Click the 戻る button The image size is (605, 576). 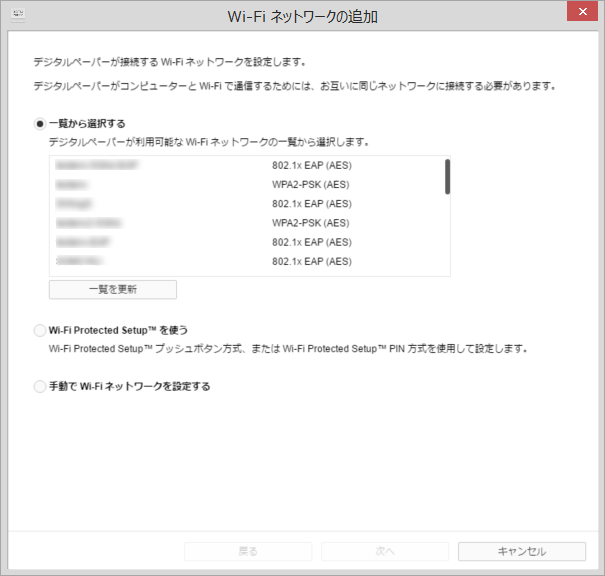[x=248, y=551]
